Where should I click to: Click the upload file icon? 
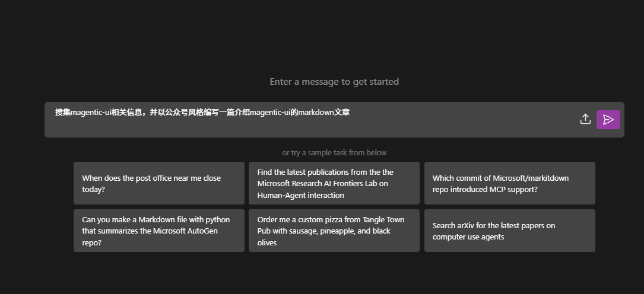[585, 119]
